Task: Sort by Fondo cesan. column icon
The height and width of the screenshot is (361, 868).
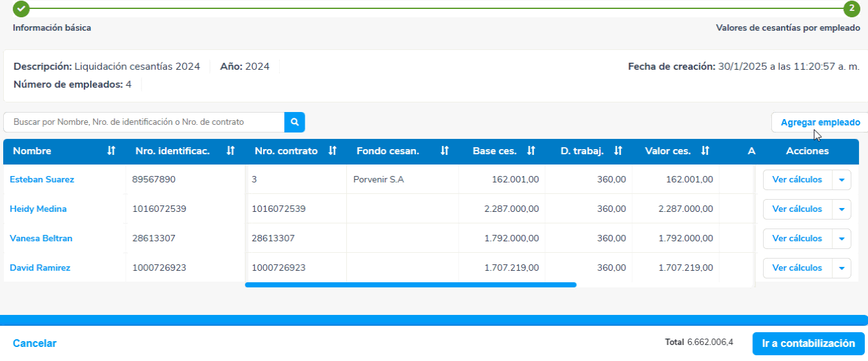Action: tap(444, 151)
